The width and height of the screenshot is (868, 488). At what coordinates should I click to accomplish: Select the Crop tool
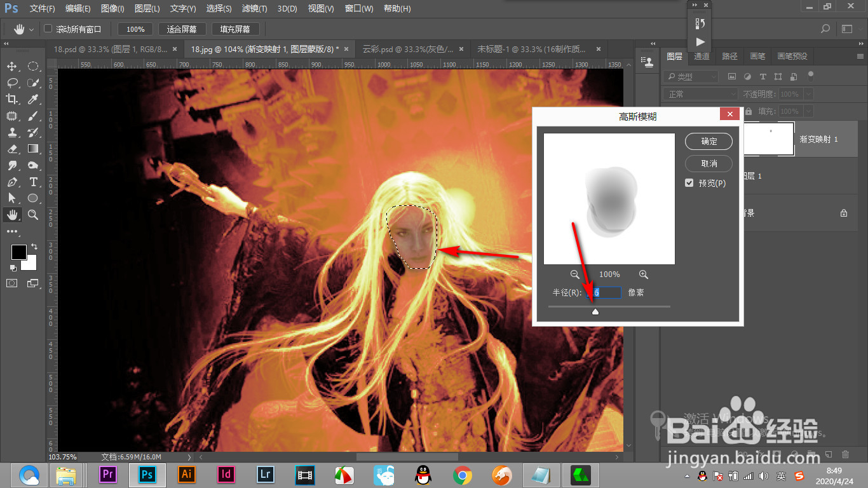pos(12,99)
